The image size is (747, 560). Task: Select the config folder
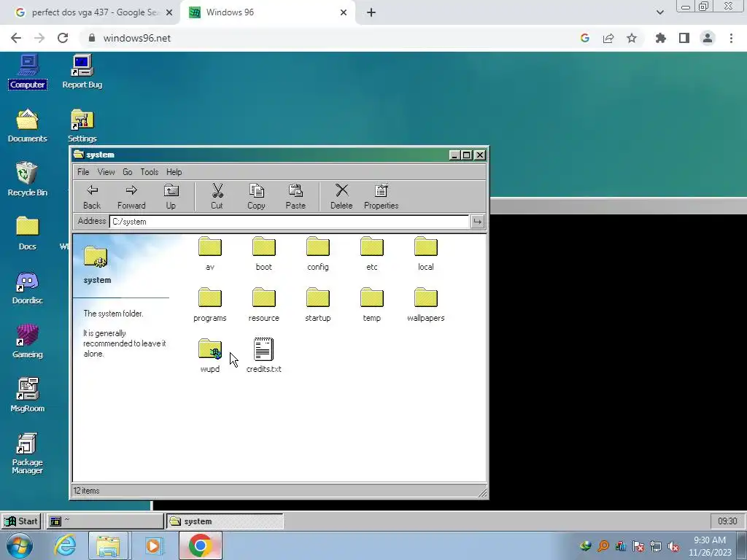(x=318, y=254)
